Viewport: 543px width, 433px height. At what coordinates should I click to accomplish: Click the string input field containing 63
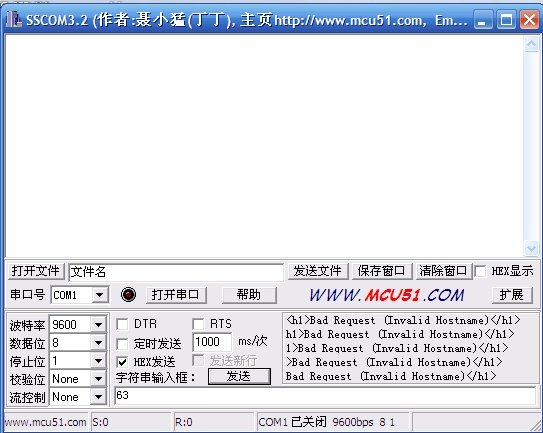point(326,396)
